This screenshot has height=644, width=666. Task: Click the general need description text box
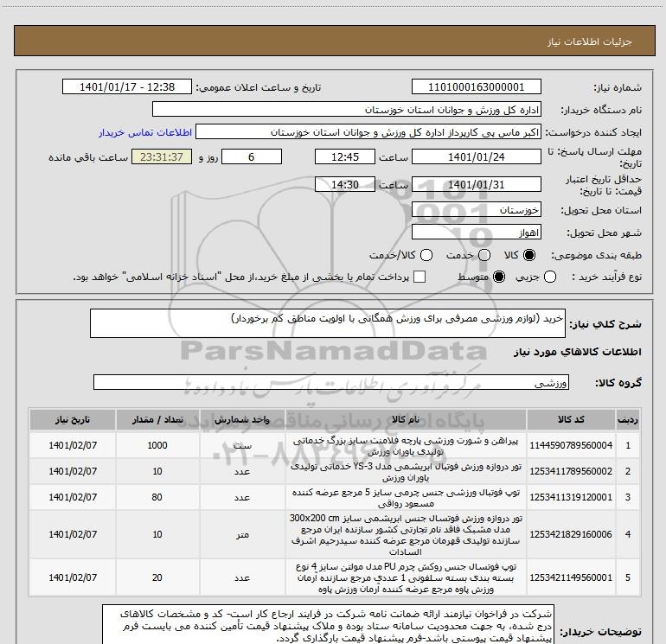328,323
